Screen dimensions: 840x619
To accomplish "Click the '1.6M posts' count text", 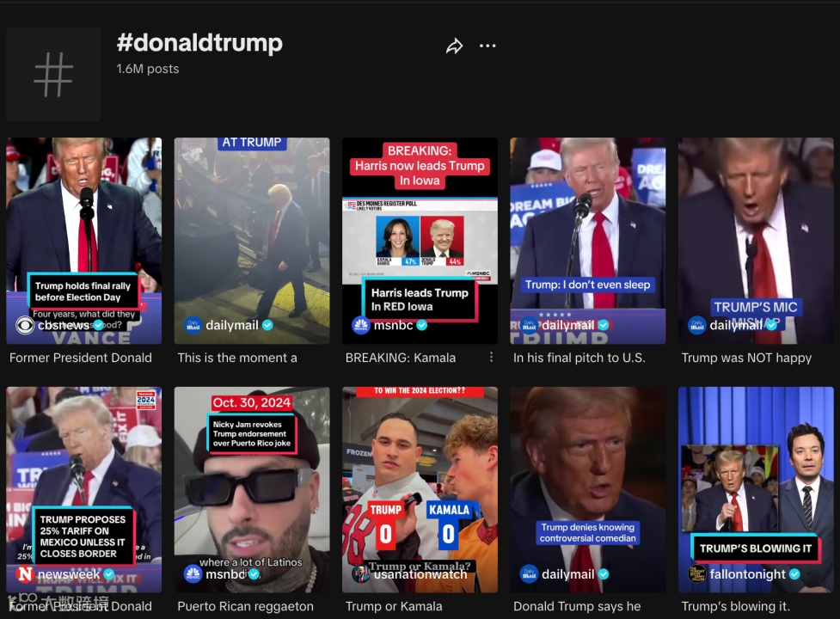I will 148,69.
